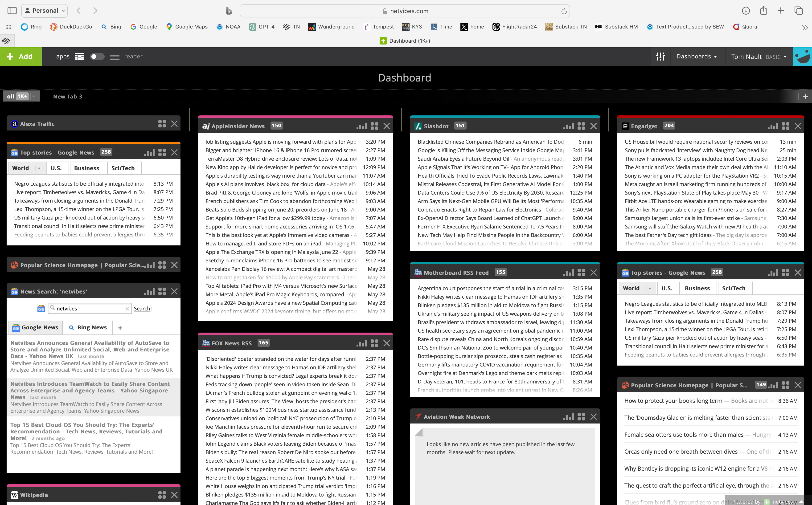Toggle the apps/reader view switch
This screenshot has width=812, height=505.
point(97,57)
